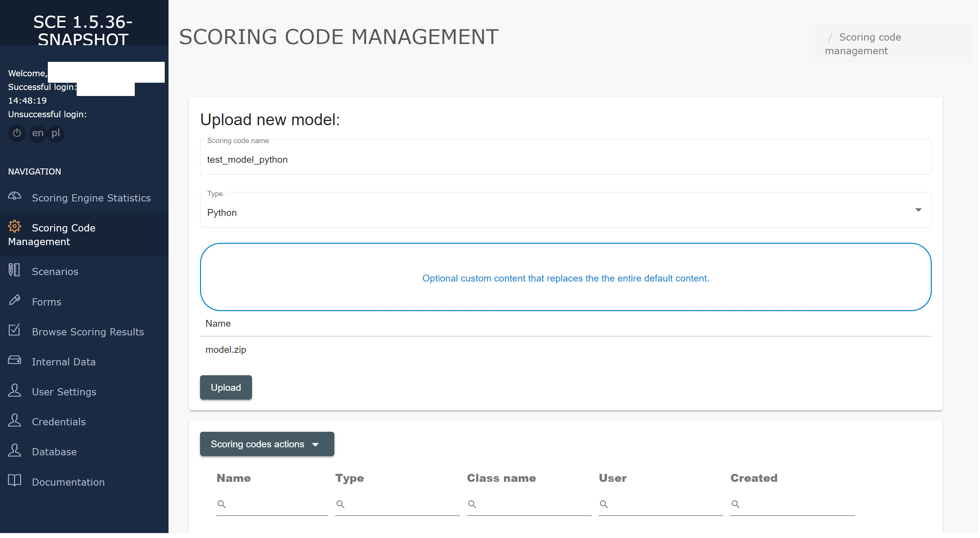Click the power logout icon
Image resolution: width=980 pixels, height=538 pixels.
(x=17, y=134)
